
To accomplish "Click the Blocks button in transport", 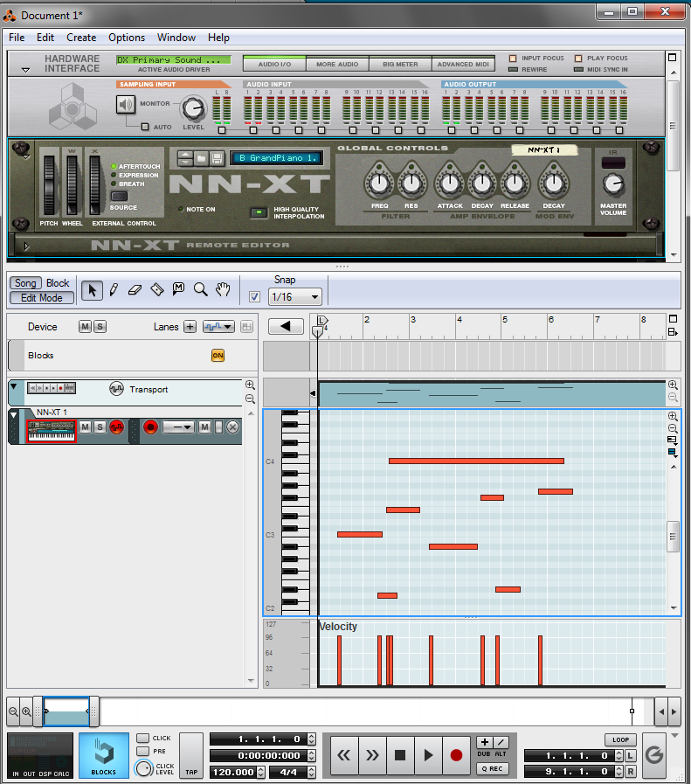I will [104, 755].
